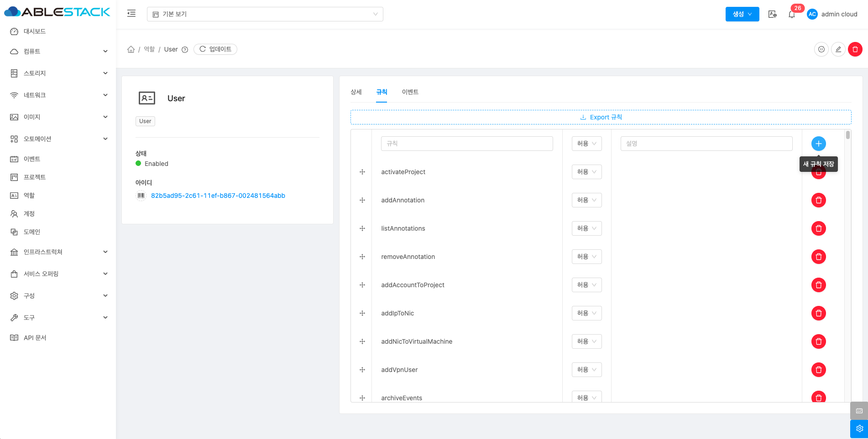Switch to the 상세 tab

(x=356, y=92)
